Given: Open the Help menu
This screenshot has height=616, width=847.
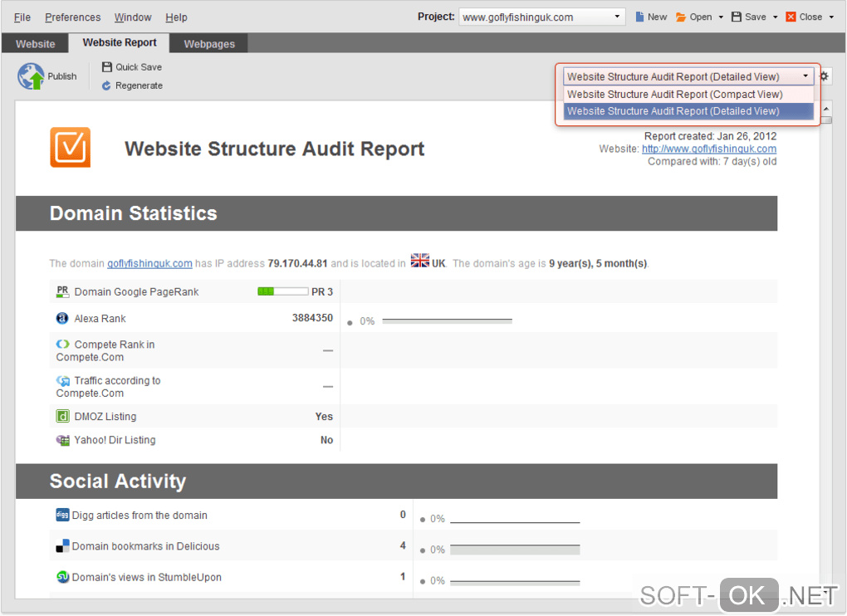Looking at the screenshot, I should [176, 17].
